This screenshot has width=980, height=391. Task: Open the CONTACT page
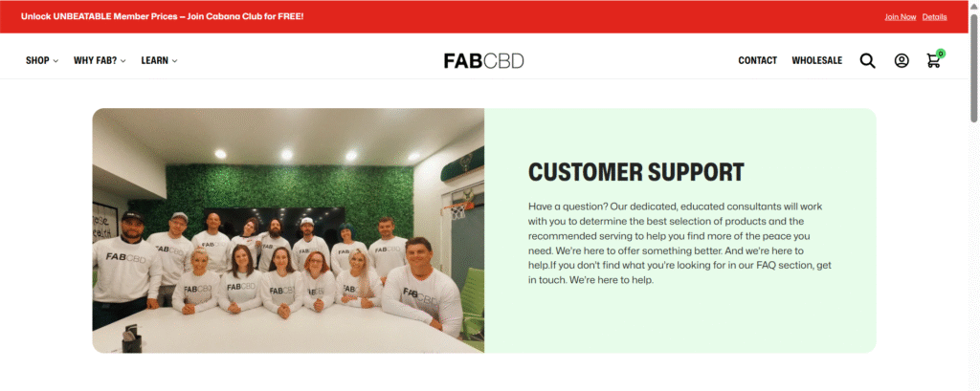coord(758,60)
